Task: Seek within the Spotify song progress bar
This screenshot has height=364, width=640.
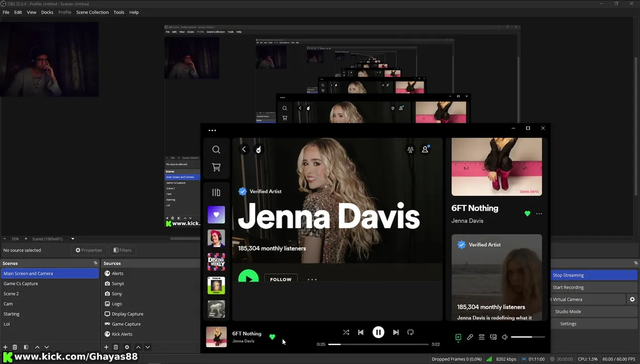Action: point(378,344)
